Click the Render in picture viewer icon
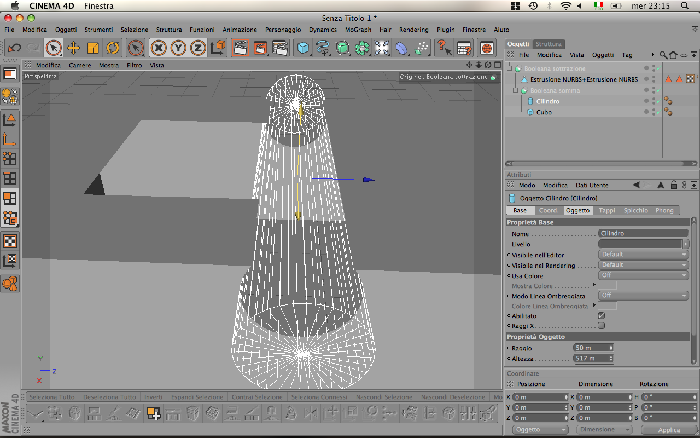The height and width of the screenshot is (438, 700). (260, 48)
